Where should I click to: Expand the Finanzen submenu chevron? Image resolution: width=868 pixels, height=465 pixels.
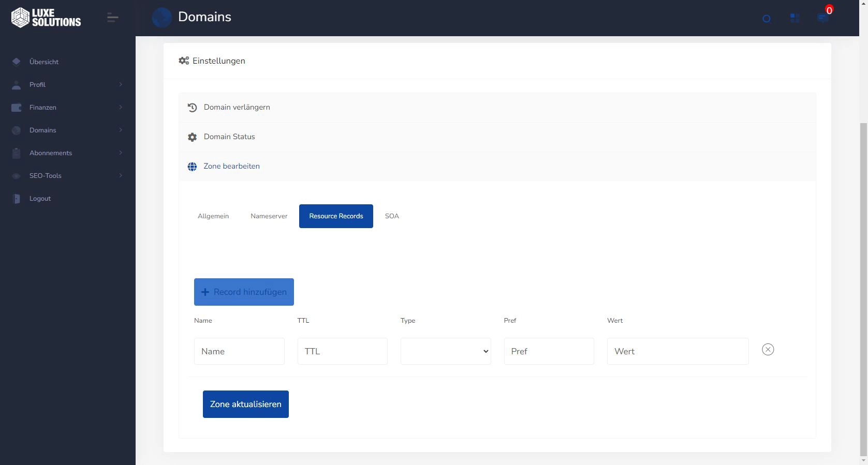click(121, 108)
